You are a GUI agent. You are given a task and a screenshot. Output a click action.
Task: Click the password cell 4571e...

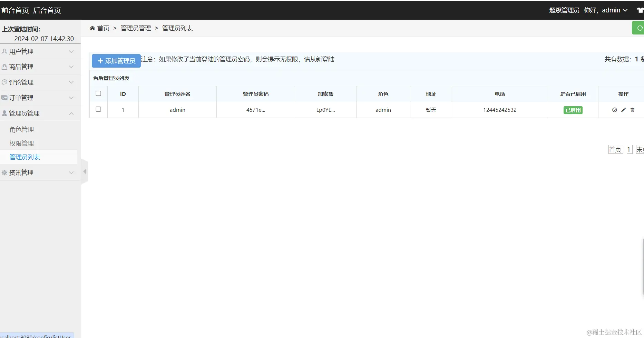pyautogui.click(x=256, y=110)
